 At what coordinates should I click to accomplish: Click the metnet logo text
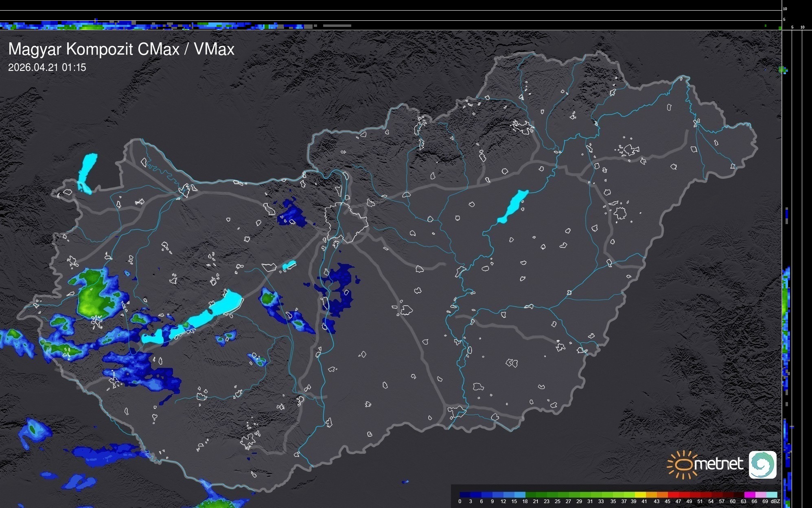718,464
